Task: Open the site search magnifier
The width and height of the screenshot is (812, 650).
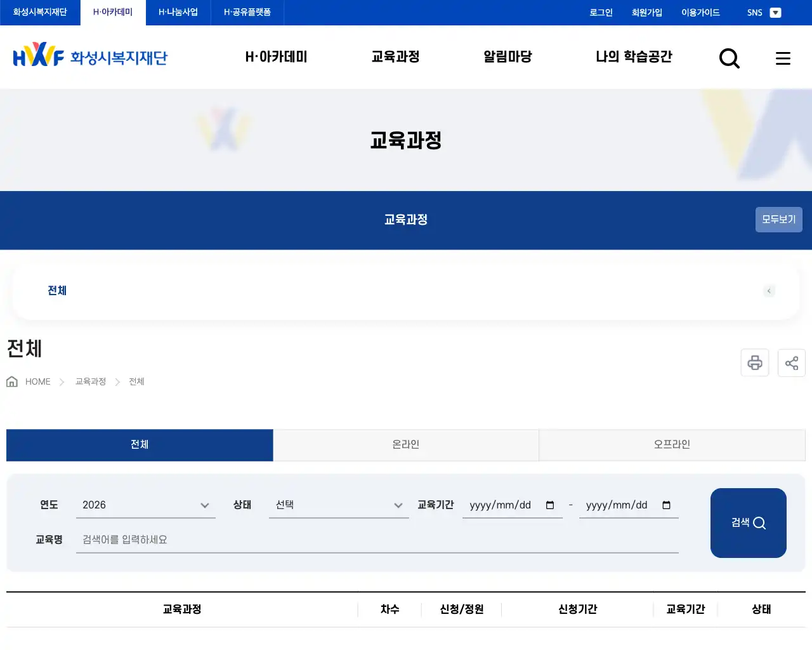Action: point(730,58)
